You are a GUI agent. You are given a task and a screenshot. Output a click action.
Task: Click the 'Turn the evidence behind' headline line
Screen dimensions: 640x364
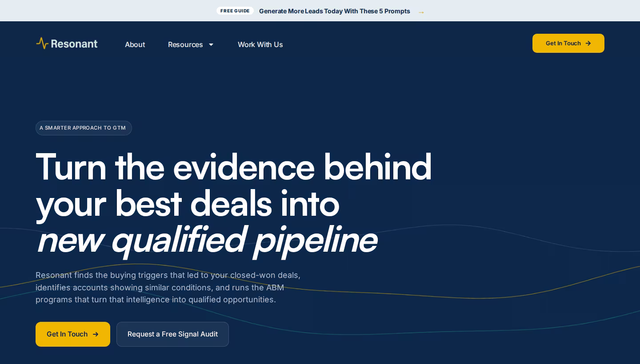pyautogui.click(x=234, y=167)
